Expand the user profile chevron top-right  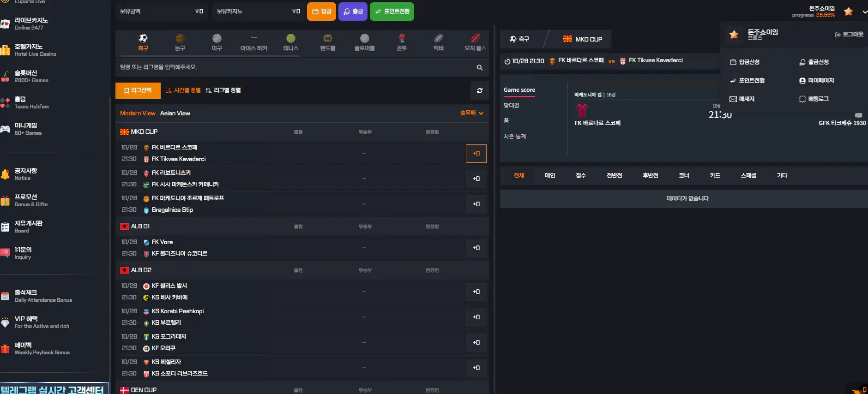[864, 12]
